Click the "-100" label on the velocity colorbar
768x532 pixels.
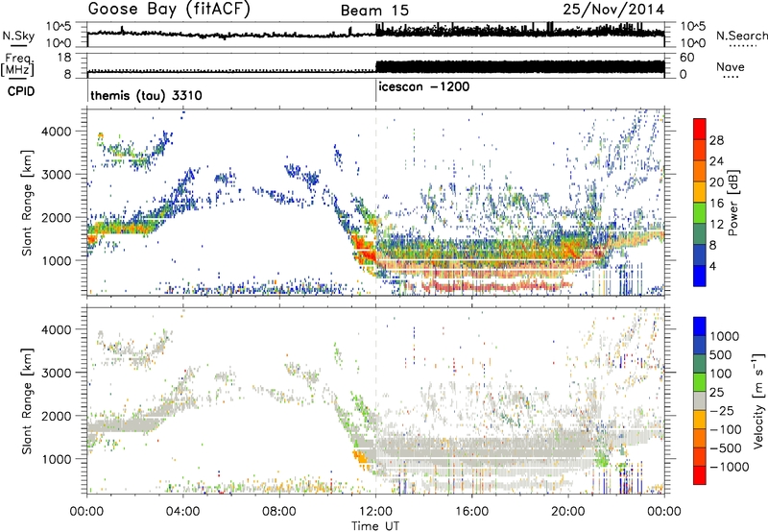[725, 429]
